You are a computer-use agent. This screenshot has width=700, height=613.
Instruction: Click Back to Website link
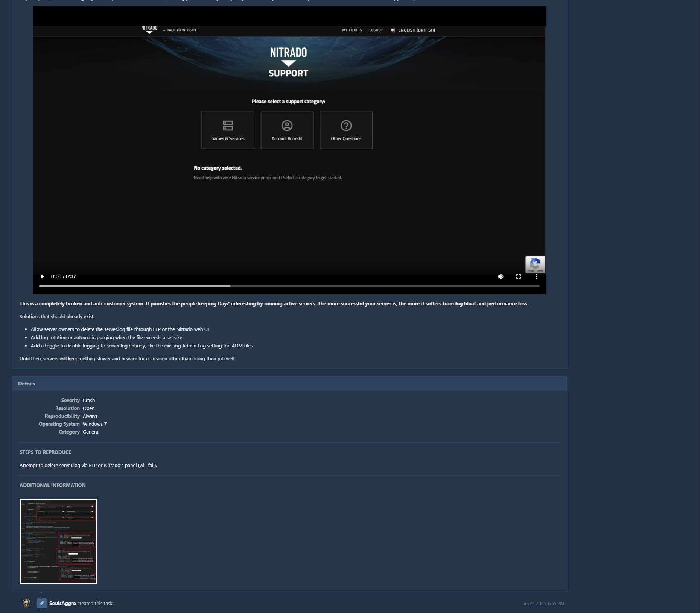click(180, 30)
